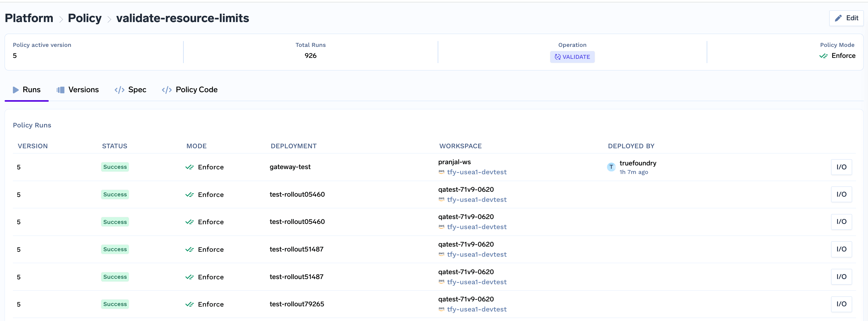868x321 pixels.
Task: Click the VALIDATE operation badge
Action: 572,57
